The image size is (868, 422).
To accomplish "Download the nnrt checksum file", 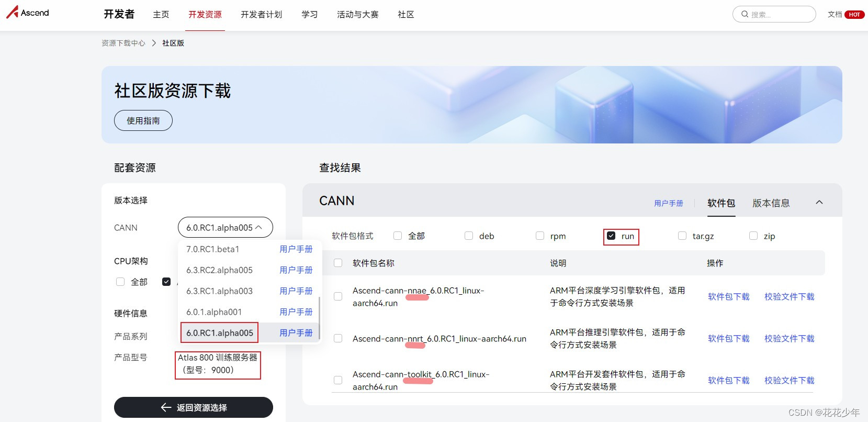I will [x=790, y=338].
